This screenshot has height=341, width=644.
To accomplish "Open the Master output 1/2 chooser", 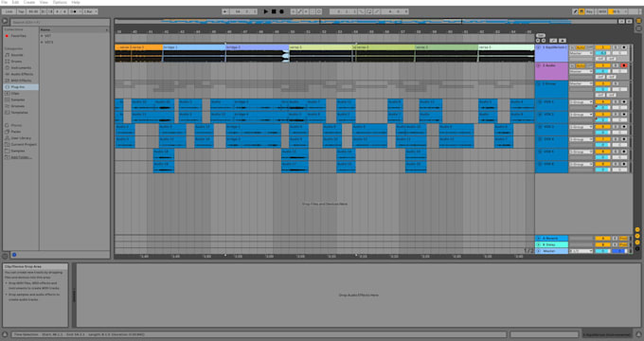I will 581,251.
